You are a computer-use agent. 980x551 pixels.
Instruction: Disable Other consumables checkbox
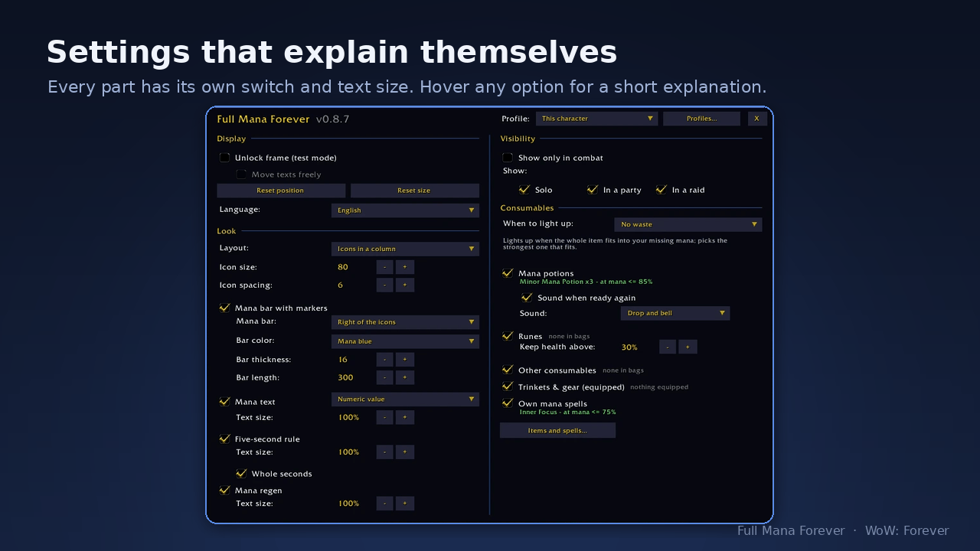click(x=508, y=370)
